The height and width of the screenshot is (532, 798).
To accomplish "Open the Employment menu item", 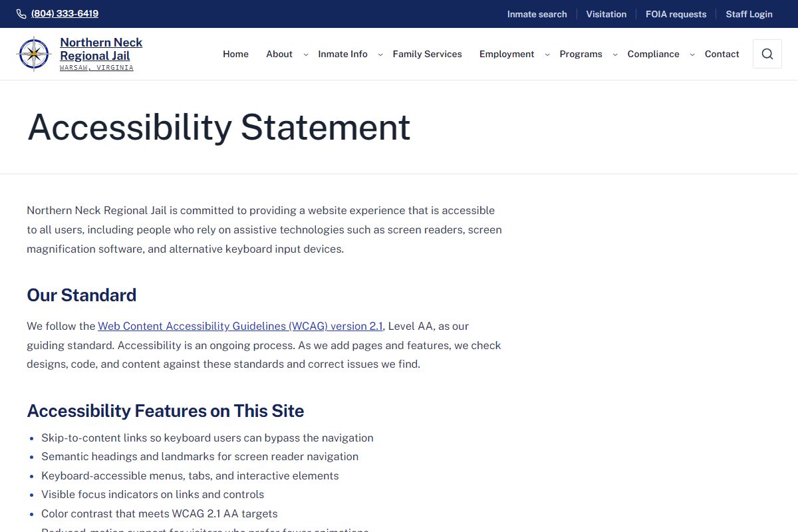I will pos(507,54).
